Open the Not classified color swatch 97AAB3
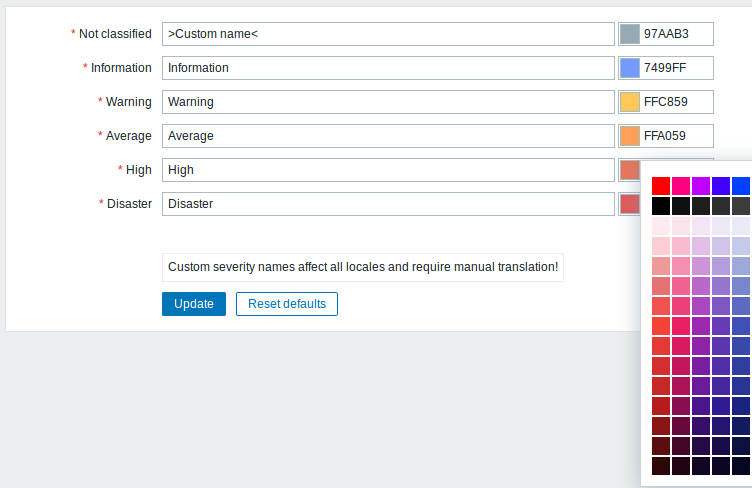752x488 pixels. 630,34
